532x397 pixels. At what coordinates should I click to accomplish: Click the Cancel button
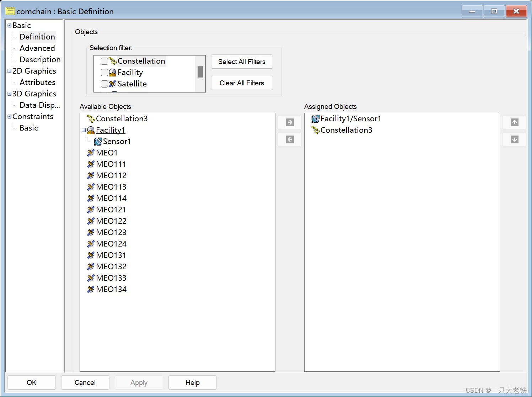click(x=85, y=382)
